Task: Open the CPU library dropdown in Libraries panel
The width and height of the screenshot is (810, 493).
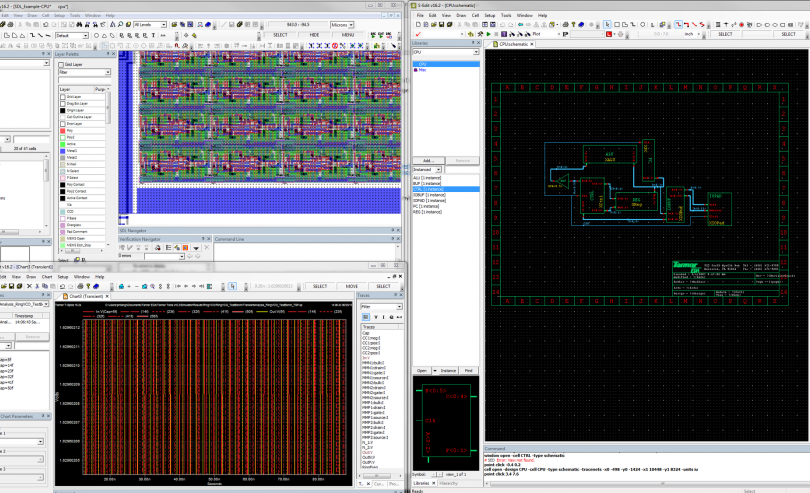Action: pyautogui.click(x=446, y=52)
